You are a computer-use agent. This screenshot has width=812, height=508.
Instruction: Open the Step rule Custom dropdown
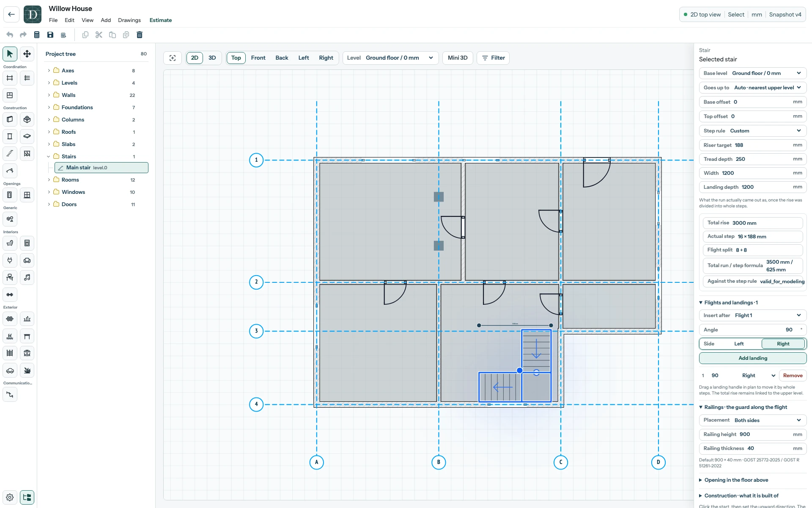tap(753, 131)
